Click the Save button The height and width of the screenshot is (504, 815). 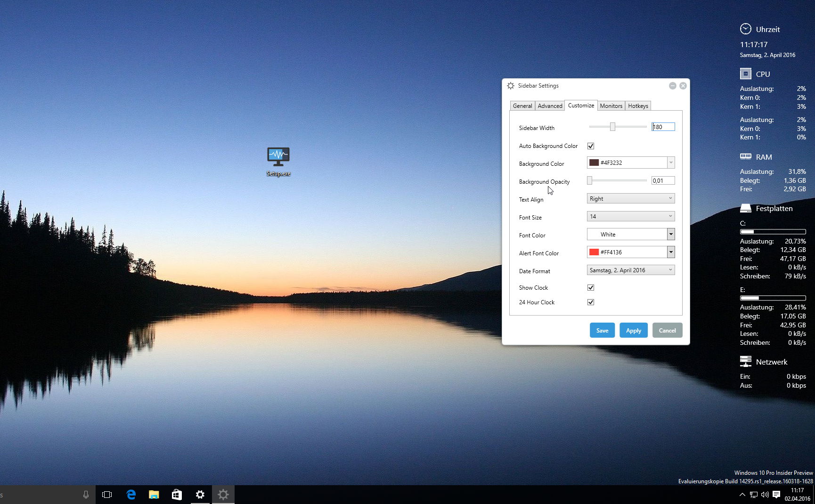[602, 330]
